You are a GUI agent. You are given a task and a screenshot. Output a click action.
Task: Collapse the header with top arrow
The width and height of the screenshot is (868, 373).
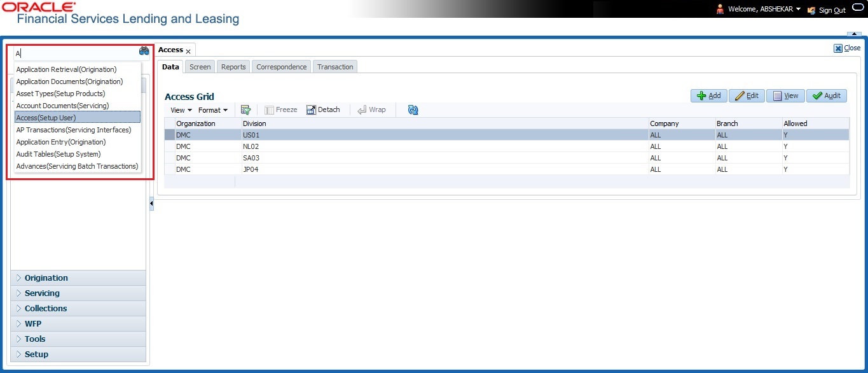[855, 34]
